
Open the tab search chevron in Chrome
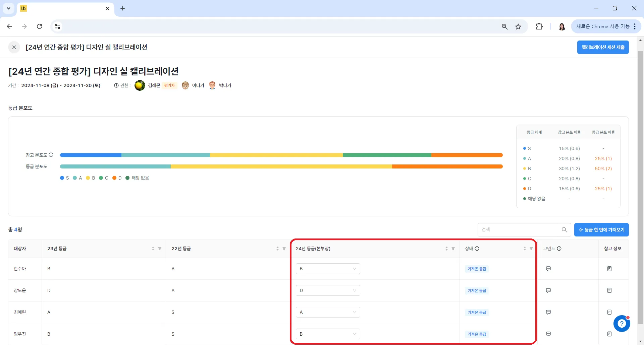(x=8, y=8)
